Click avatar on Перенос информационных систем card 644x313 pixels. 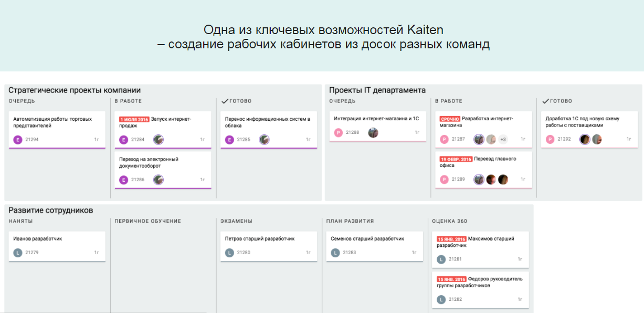point(266,140)
